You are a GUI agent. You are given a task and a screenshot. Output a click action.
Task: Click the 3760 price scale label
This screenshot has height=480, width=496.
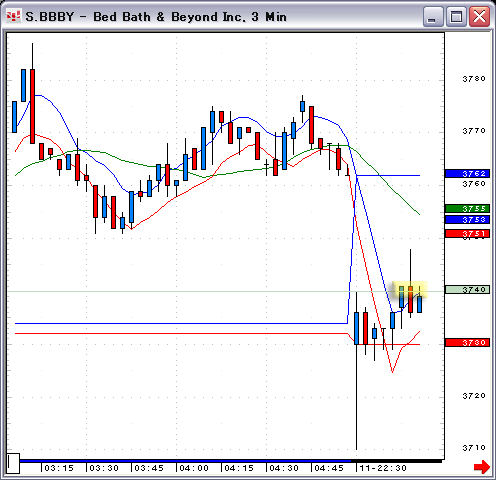474,184
